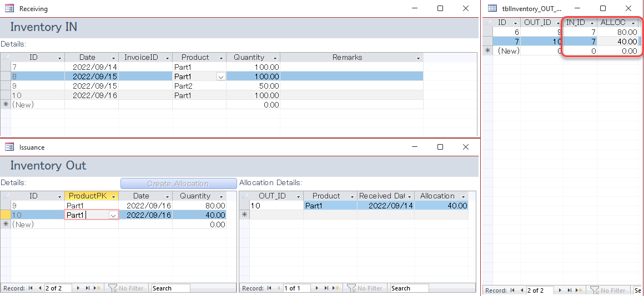Select (New) row in tblInventory_OUT table
This screenshot has height=296, width=644.
(487, 51)
